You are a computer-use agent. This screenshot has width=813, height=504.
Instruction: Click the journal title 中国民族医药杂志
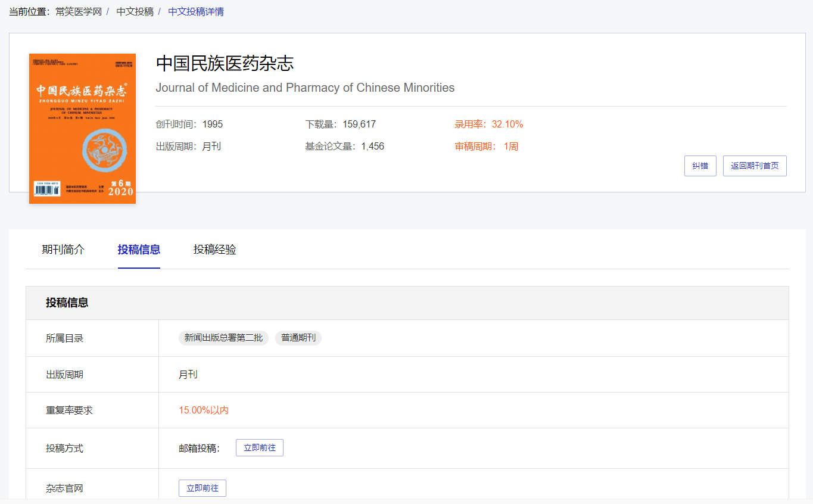tap(225, 63)
